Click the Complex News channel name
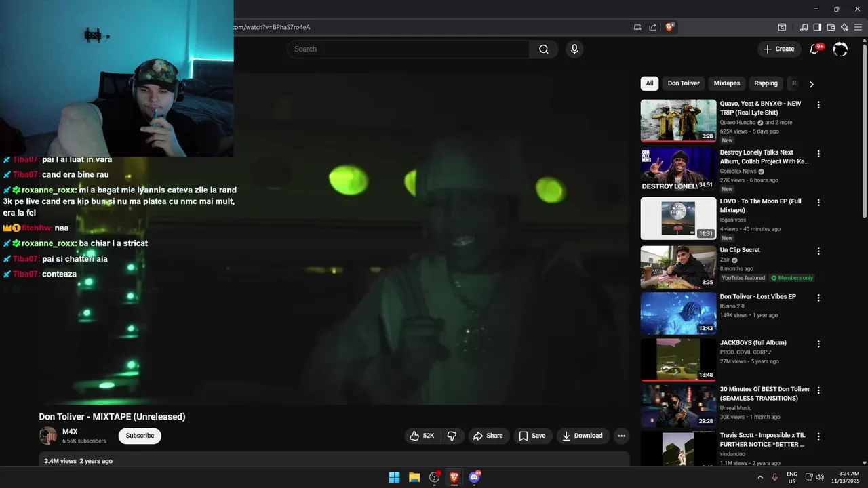This screenshot has height=488, width=868. tap(738, 171)
